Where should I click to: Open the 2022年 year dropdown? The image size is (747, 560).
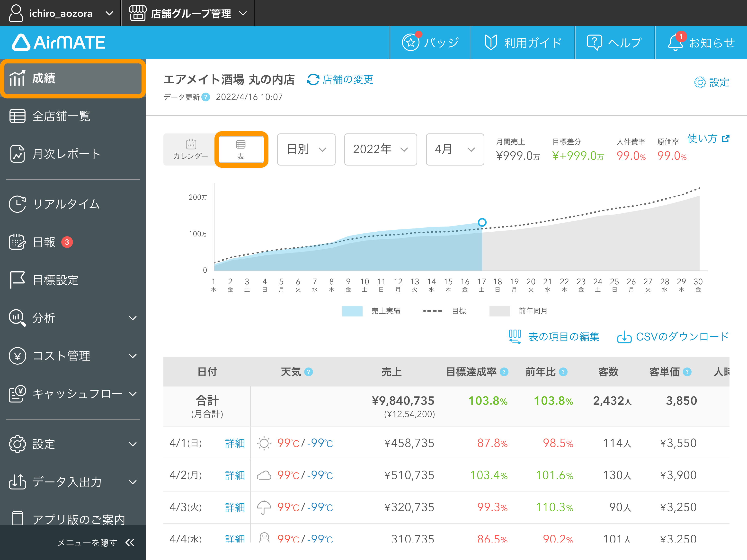pos(381,149)
